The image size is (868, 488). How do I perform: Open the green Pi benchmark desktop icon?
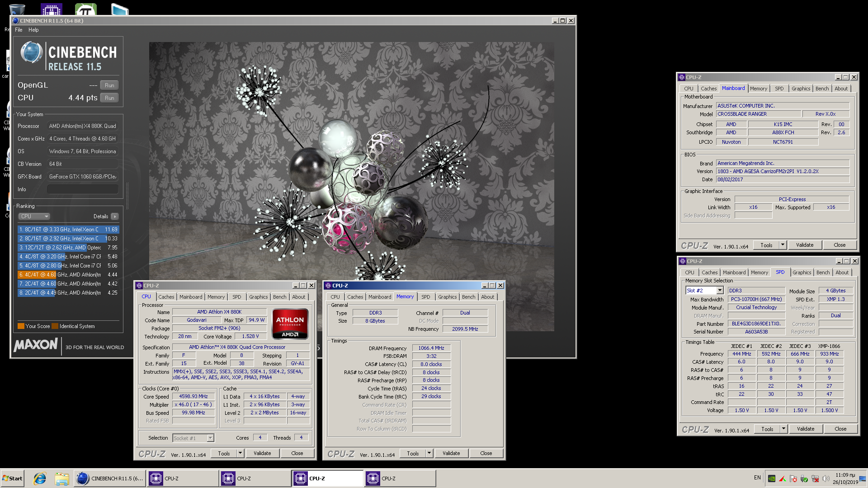coord(85,9)
